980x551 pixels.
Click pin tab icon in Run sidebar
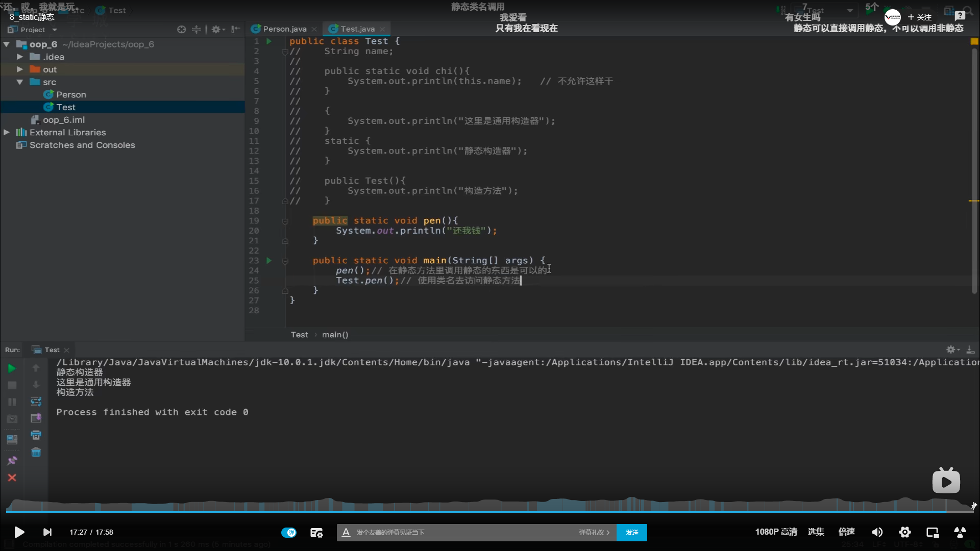point(12,461)
